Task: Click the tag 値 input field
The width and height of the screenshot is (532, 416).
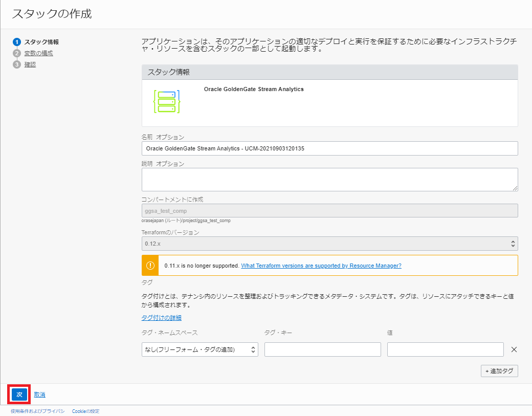Action: point(445,349)
